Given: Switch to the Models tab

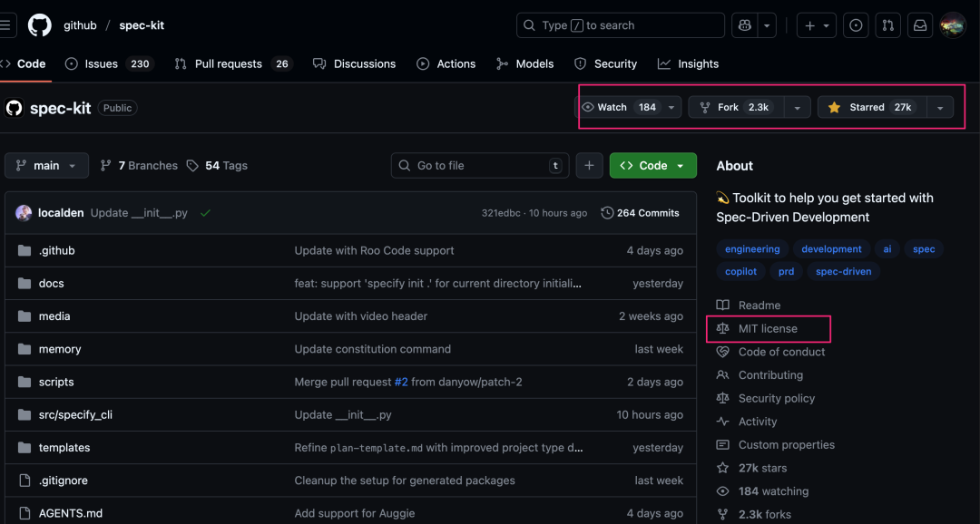Looking at the screenshot, I should (525, 63).
